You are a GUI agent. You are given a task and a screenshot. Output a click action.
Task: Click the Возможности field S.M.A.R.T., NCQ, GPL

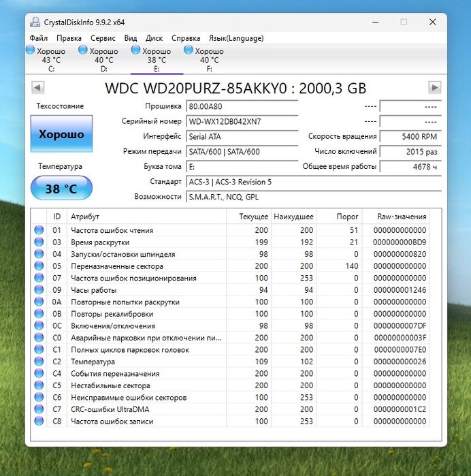[x=314, y=197]
